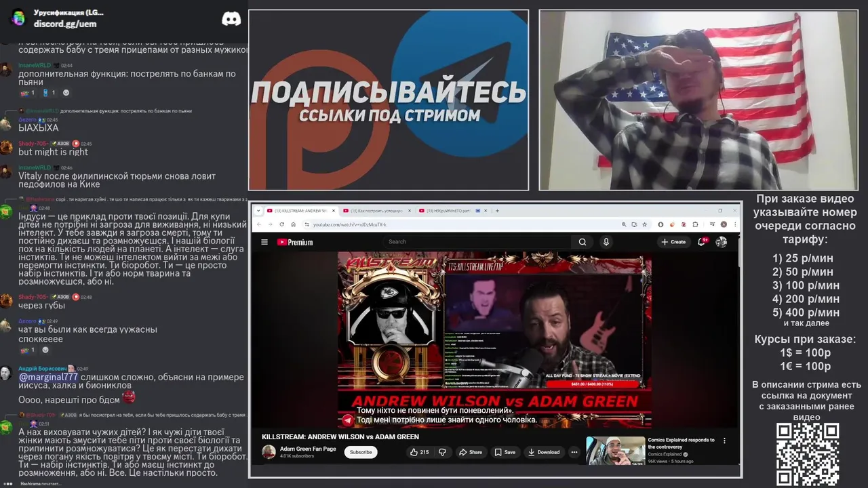Open Chrome profile avatar

[x=724, y=224]
